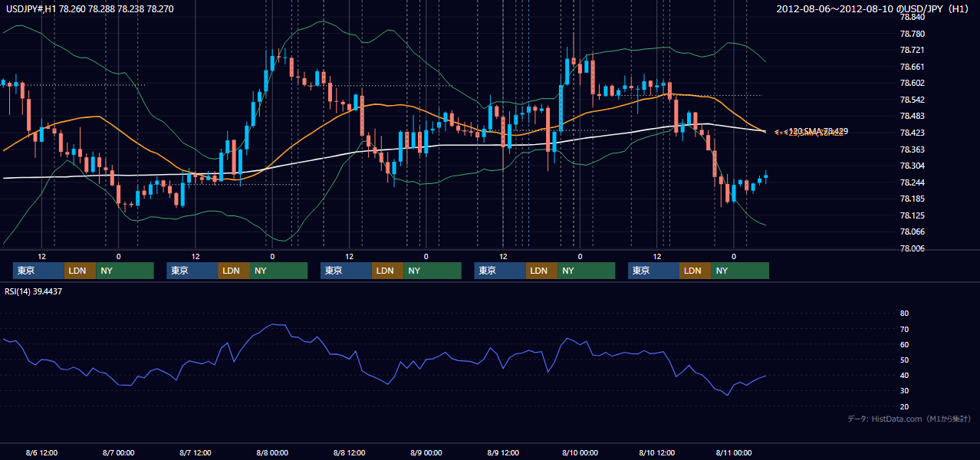Click the データ: HistData.com source credit

point(909,419)
